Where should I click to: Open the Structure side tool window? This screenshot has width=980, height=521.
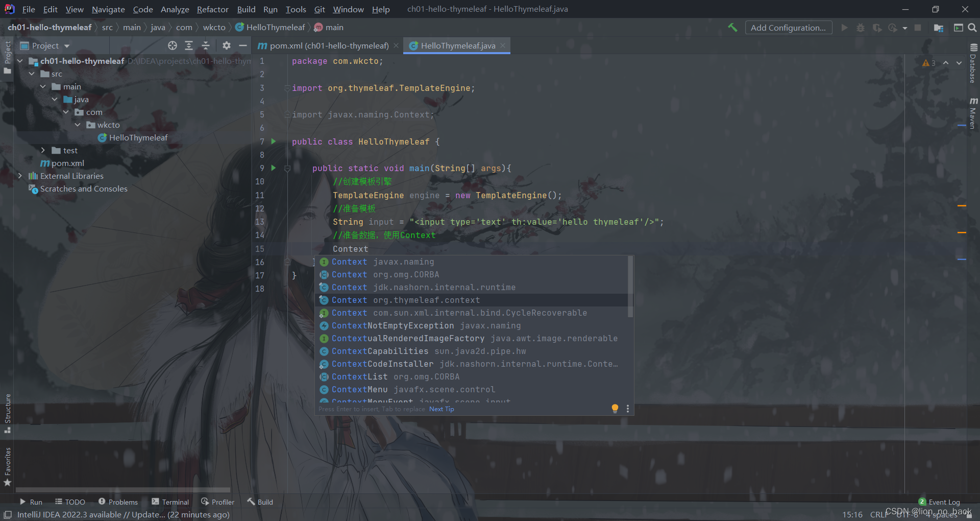pyautogui.click(x=8, y=413)
